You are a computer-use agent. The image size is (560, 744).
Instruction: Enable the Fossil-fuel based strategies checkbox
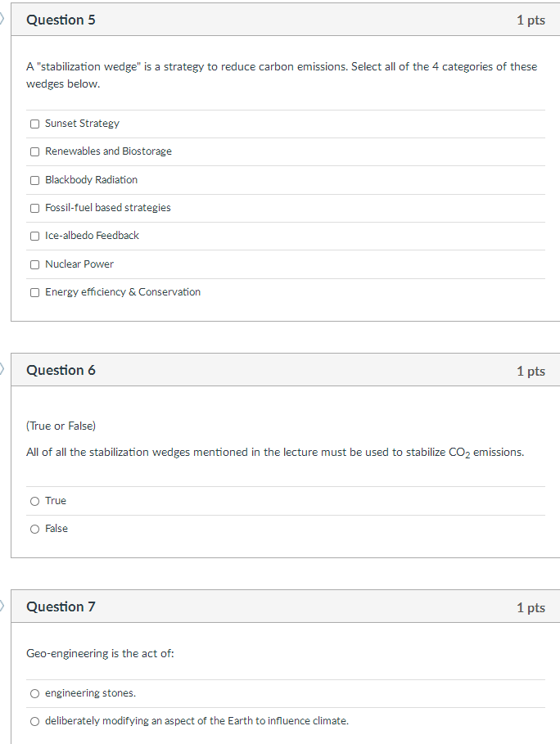[34, 208]
